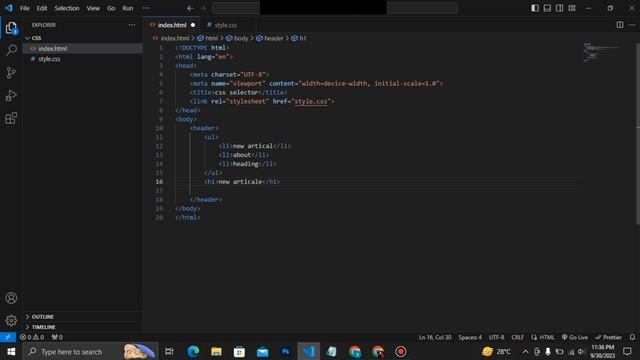Screen dimensions: 640x360
Task: Click unsaved dot on index.html tab
Action: tap(193, 25)
